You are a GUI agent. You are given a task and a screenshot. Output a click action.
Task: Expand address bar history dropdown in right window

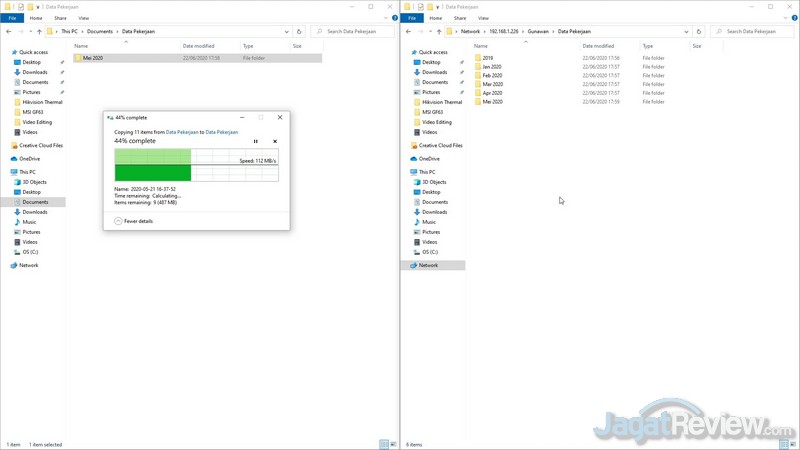(686, 31)
